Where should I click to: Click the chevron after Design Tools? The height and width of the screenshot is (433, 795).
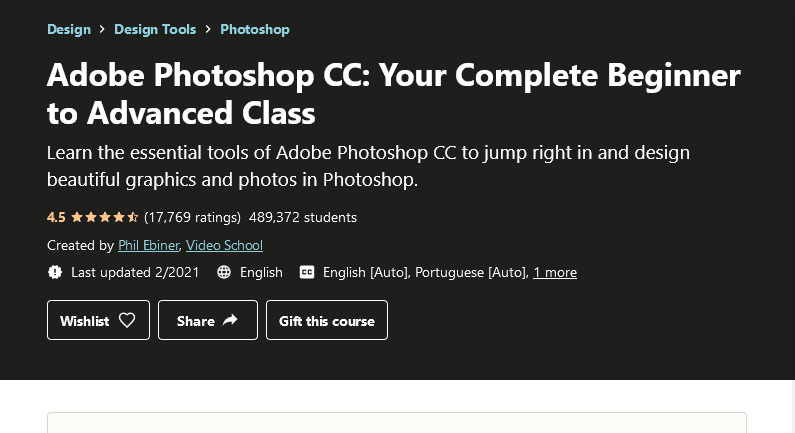(x=208, y=29)
